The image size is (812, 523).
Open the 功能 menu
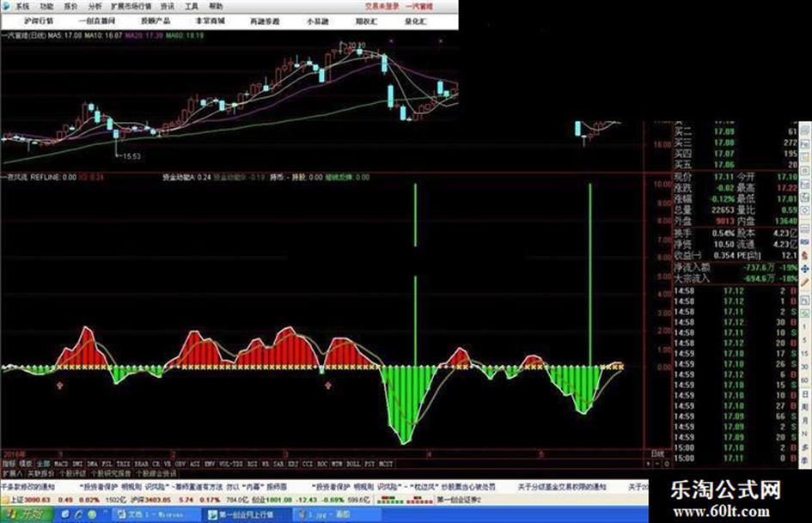click(46, 6)
